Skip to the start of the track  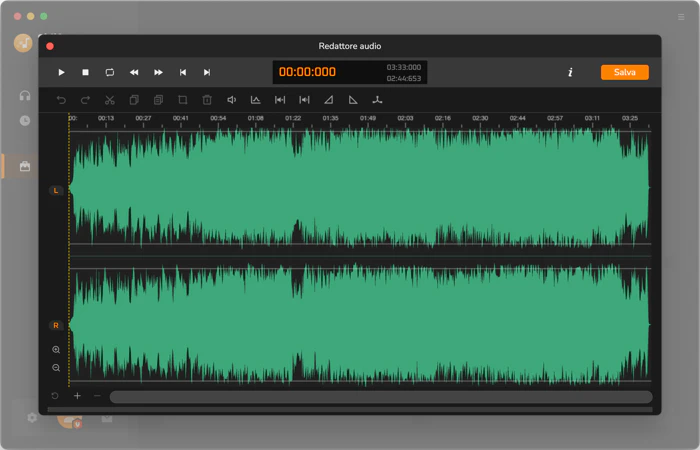click(x=183, y=72)
